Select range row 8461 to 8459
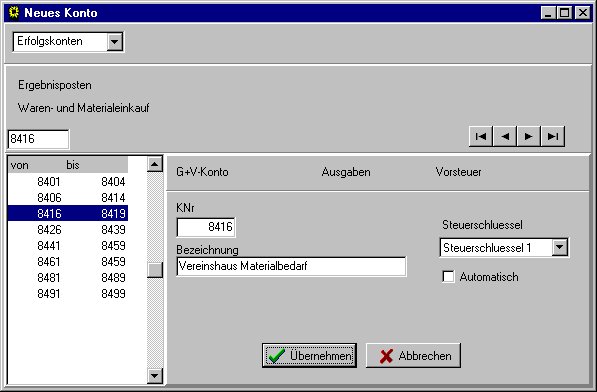The height and width of the screenshot is (392, 597). point(68,261)
